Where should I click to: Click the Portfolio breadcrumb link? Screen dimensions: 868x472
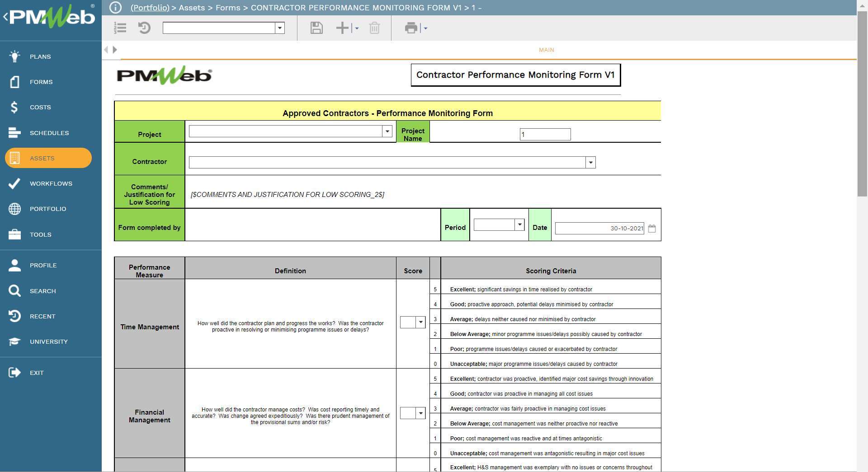pyautogui.click(x=150, y=7)
